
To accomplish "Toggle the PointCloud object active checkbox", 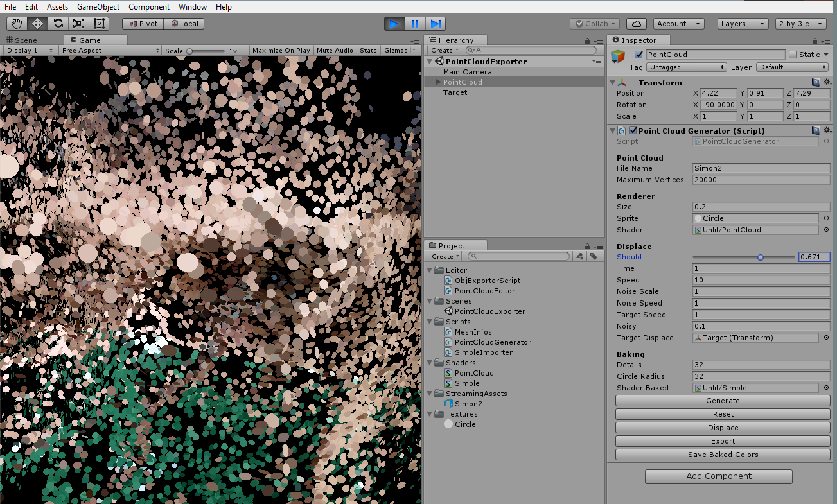I will pos(639,55).
